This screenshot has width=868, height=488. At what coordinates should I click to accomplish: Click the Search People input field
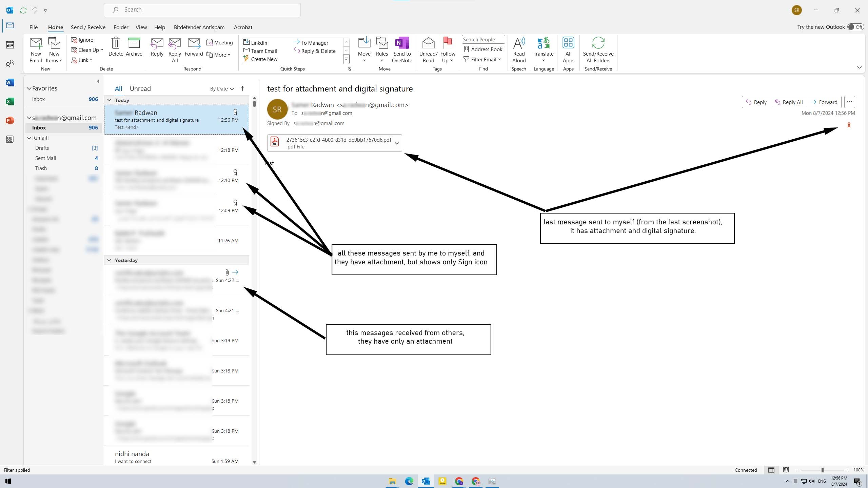tap(483, 40)
